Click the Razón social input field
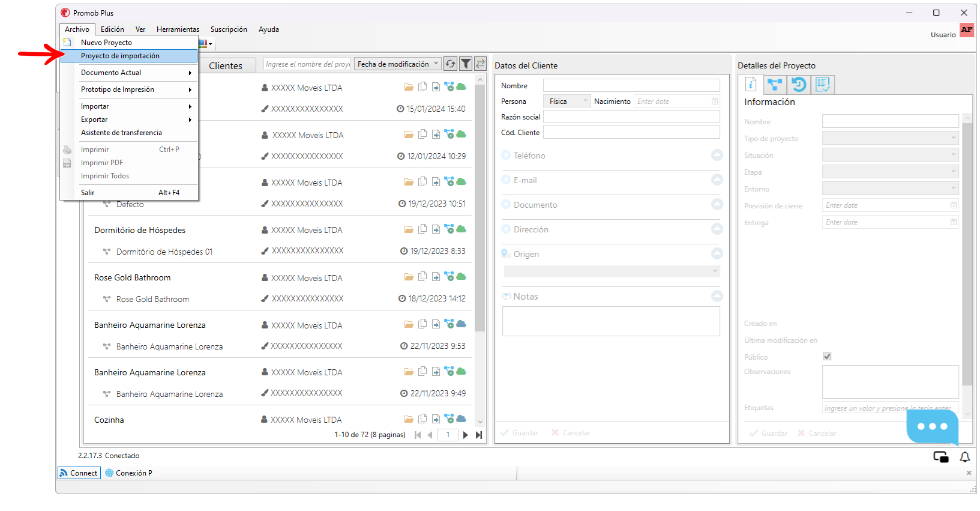Screen dimensions: 980x511 (x=631, y=116)
